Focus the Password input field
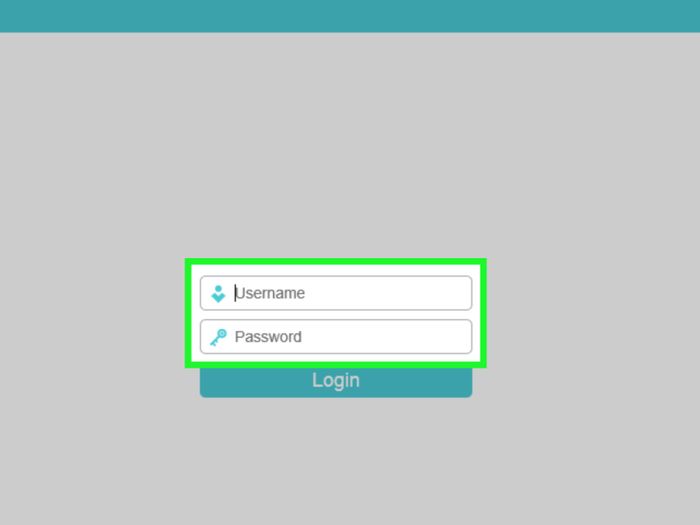Viewport: 700px width, 525px height. click(x=336, y=337)
